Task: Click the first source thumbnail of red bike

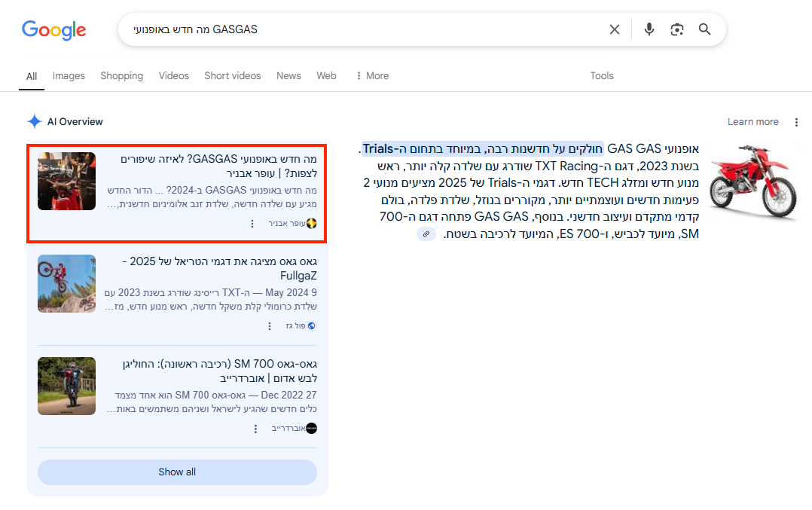Action: 67,182
